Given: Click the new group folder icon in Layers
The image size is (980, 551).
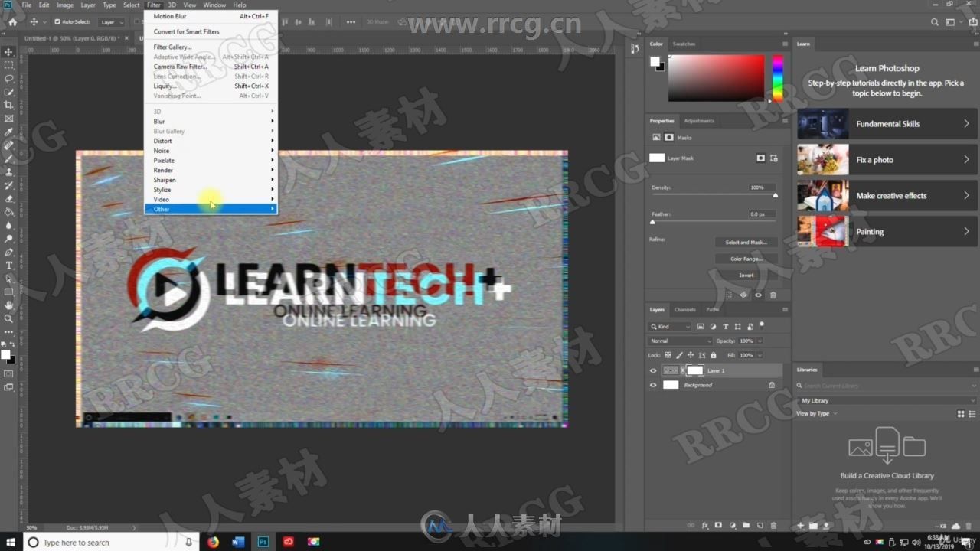Looking at the screenshot, I should 746,526.
